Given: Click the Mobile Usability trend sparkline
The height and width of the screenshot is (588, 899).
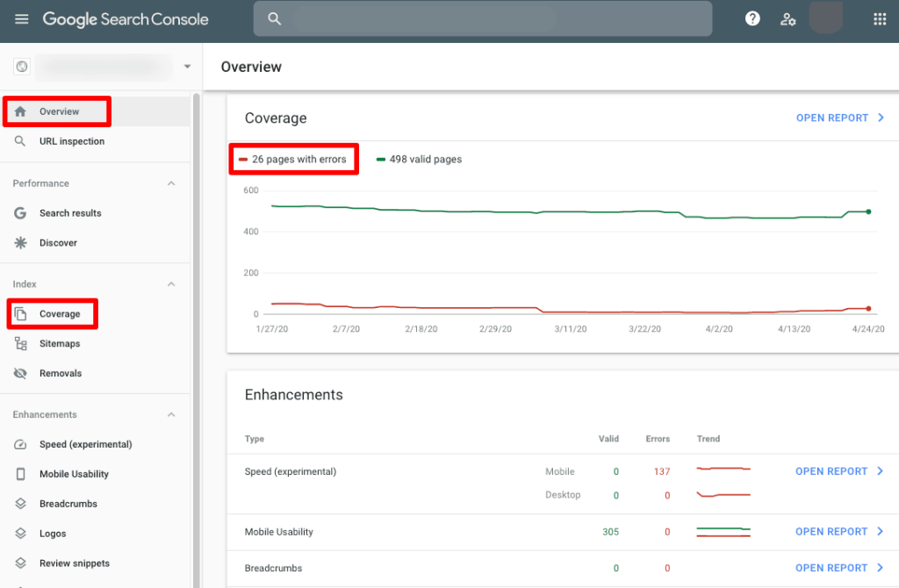Looking at the screenshot, I should click(723, 532).
